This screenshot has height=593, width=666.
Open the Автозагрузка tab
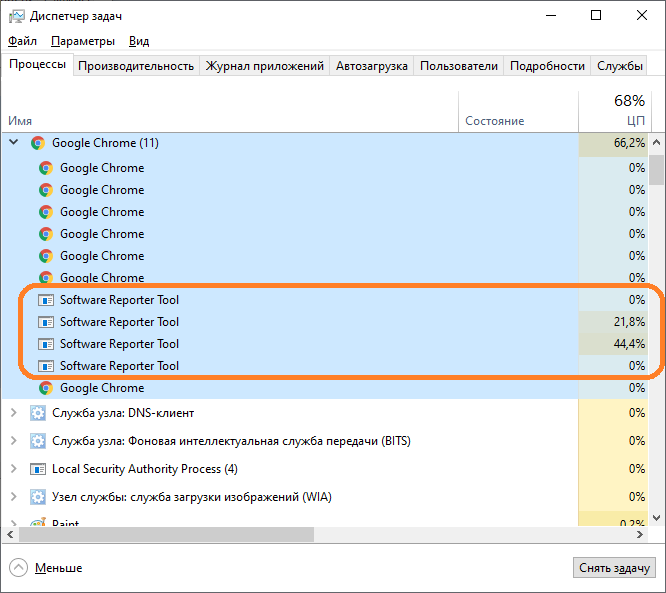372,66
